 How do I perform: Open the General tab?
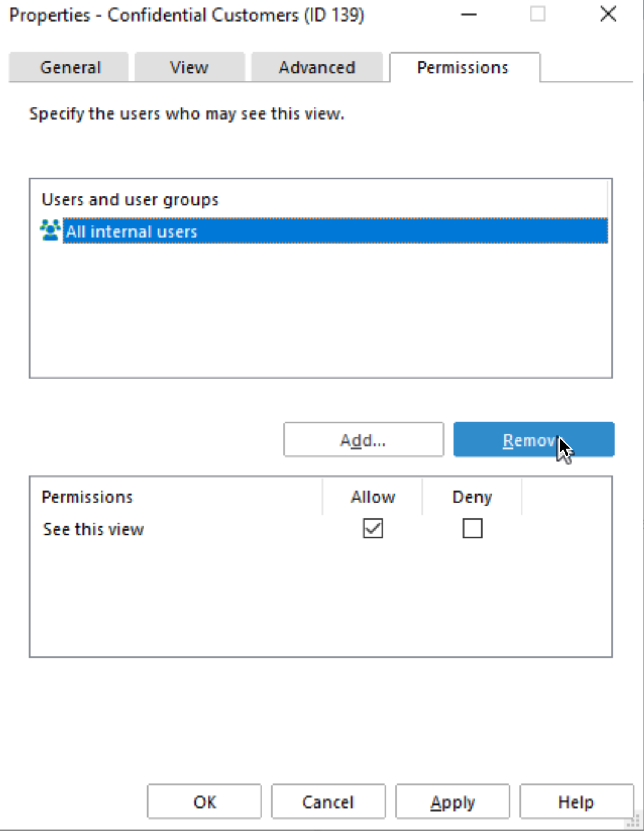pos(69,67)
